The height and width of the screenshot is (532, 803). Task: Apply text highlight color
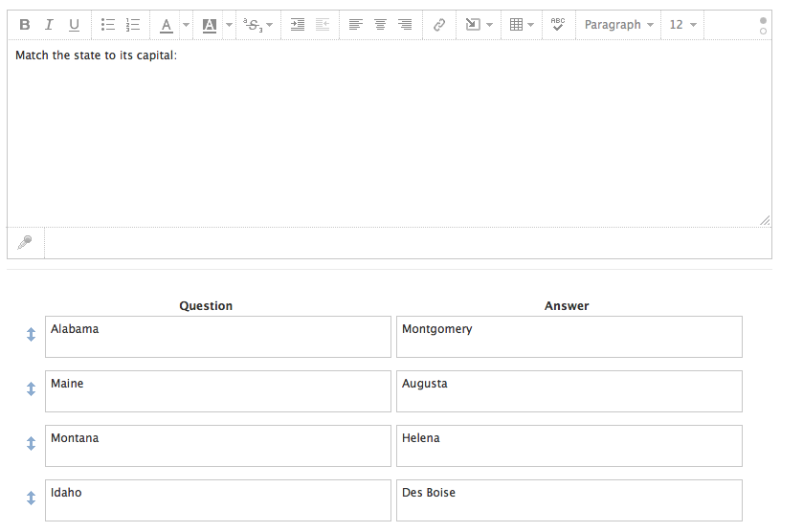[x=210, y=25]
